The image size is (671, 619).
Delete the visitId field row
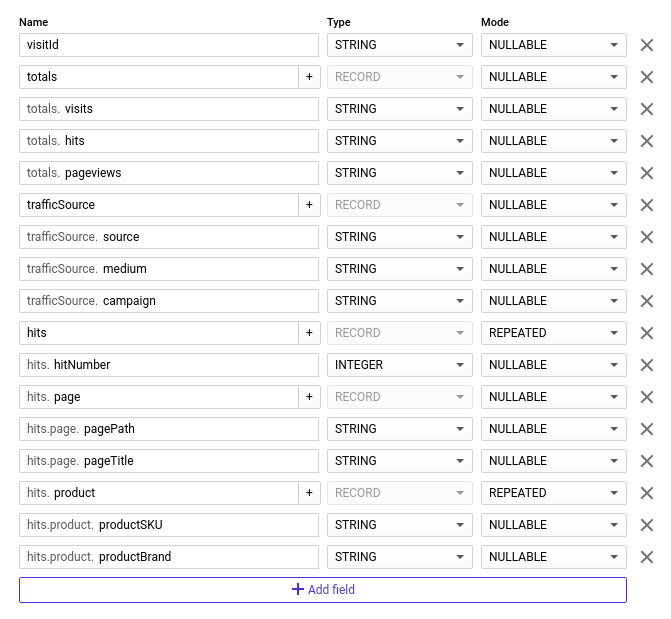pos(646,45)
